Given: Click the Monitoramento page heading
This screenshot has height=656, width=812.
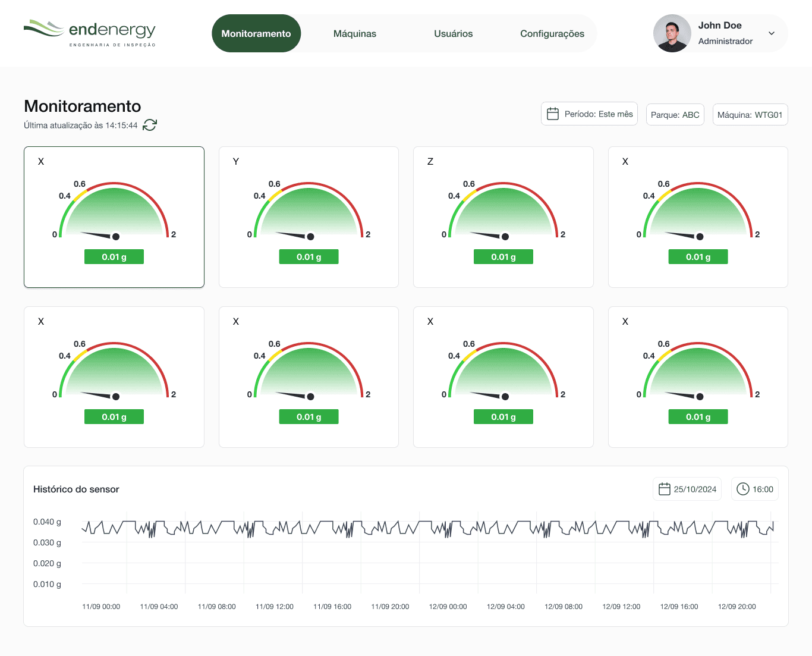Looking at the screenshot, I should [x=83, y=106].
